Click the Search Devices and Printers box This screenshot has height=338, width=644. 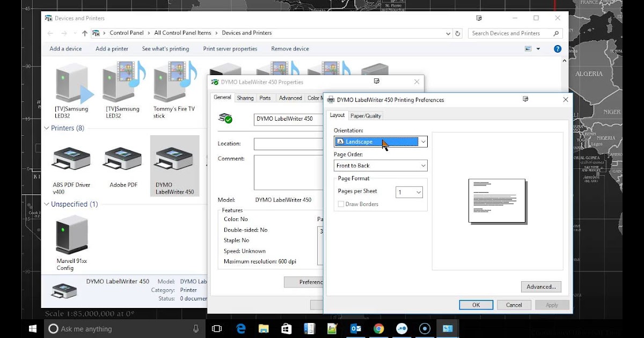coord(515,33)
